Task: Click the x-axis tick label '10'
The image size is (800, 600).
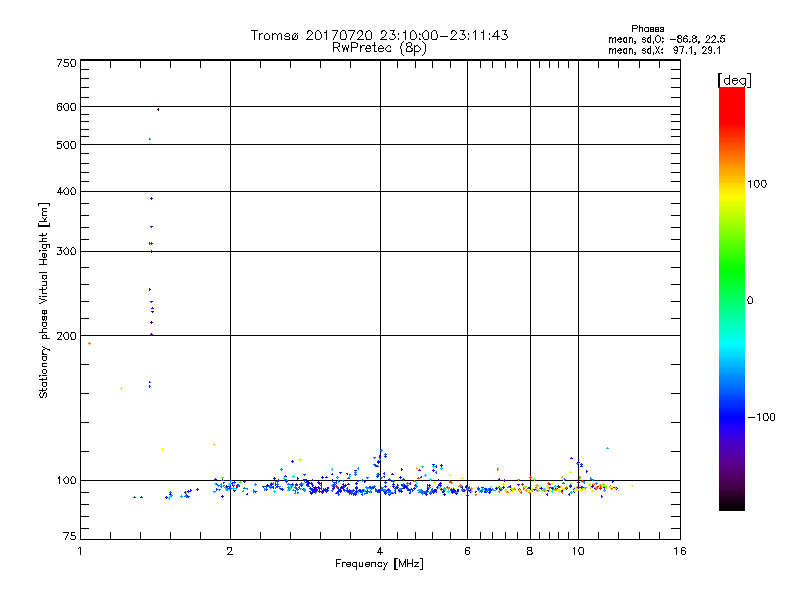Action: [x=578, y=551]
